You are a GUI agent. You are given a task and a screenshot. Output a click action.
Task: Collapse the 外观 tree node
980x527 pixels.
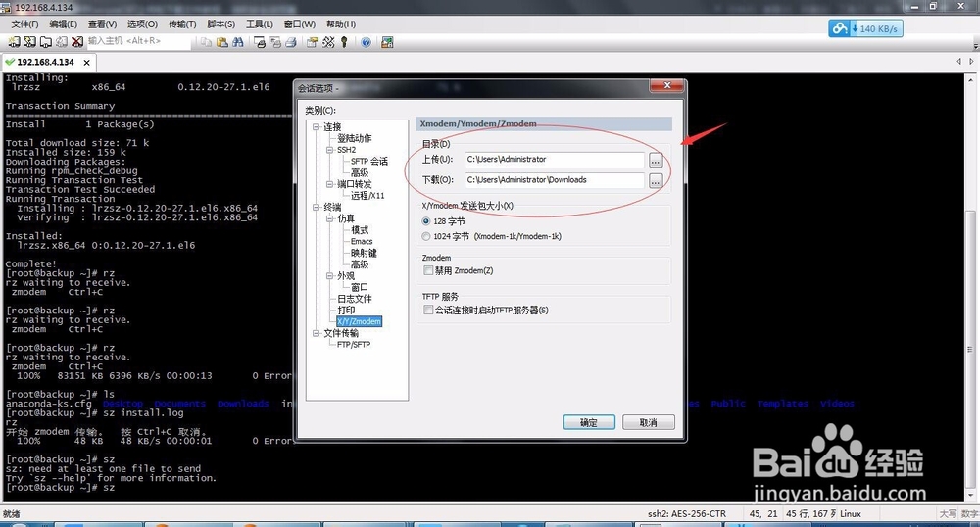click(329, 275)
